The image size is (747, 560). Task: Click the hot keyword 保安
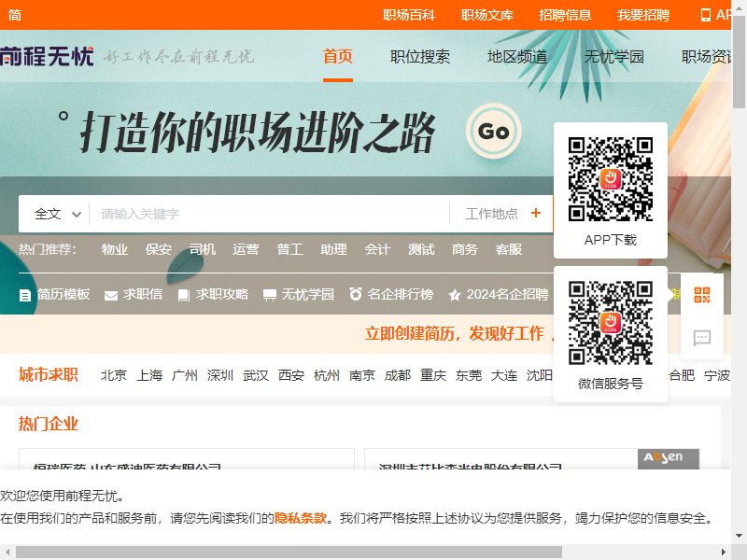pos(158,249)
